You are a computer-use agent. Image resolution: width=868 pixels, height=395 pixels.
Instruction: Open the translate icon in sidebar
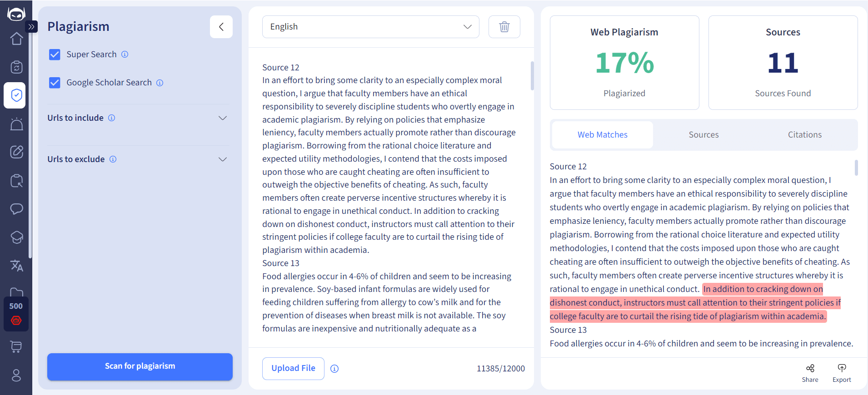[16, 265]
